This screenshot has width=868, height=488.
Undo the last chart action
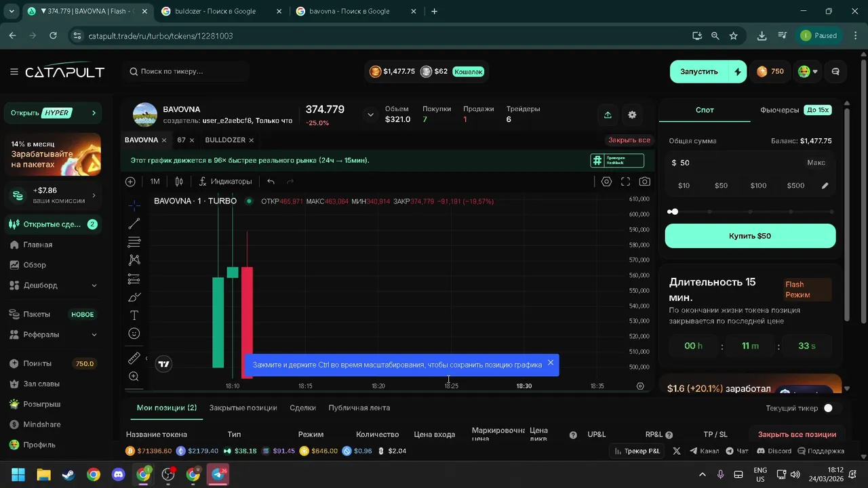271,182
